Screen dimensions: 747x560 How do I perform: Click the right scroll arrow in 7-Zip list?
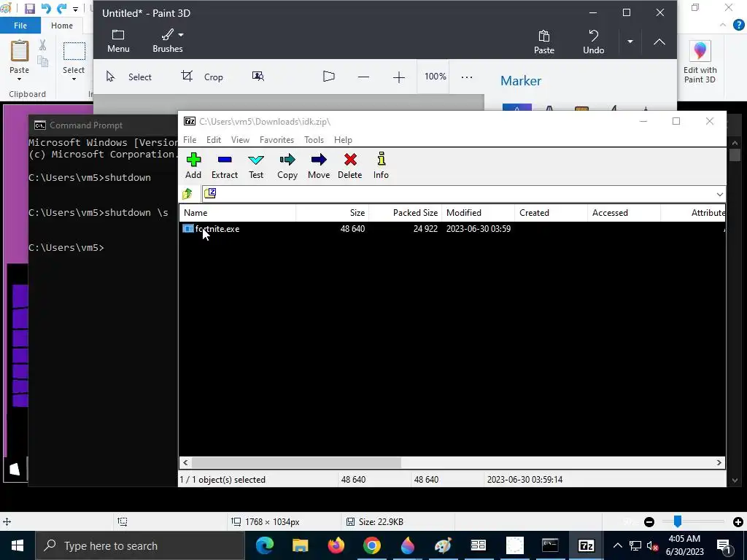(719, 462)
